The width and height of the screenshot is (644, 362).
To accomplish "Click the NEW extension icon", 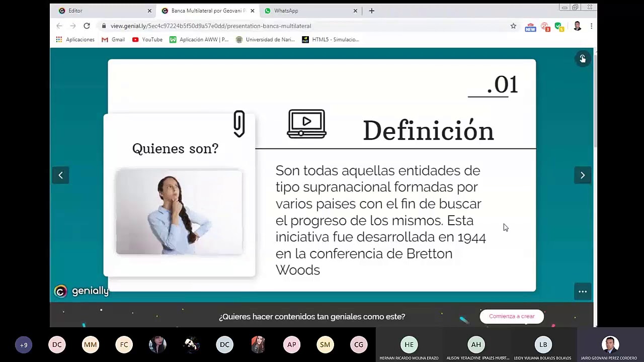I will 530,27.
